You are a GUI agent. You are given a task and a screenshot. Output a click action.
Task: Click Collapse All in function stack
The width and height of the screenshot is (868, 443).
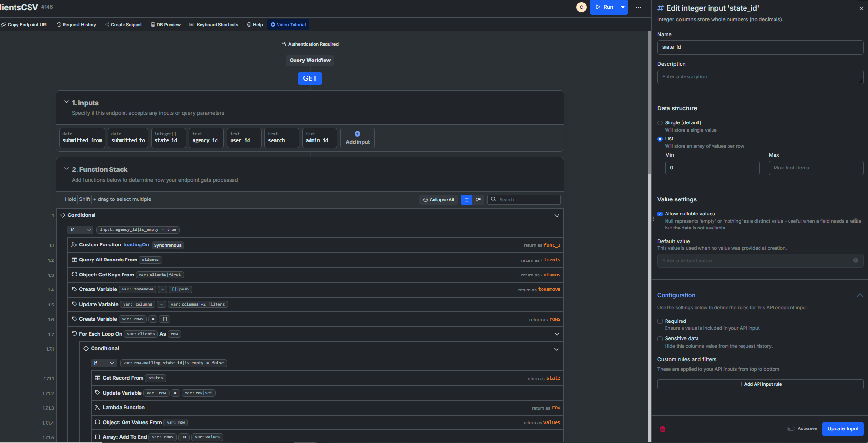click(439, 200)
